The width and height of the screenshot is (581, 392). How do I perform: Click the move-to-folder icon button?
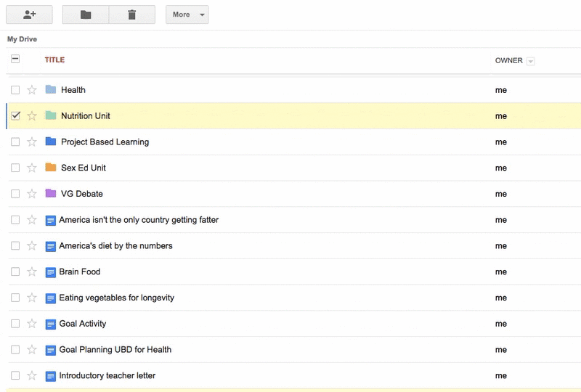tap(86, 15)
